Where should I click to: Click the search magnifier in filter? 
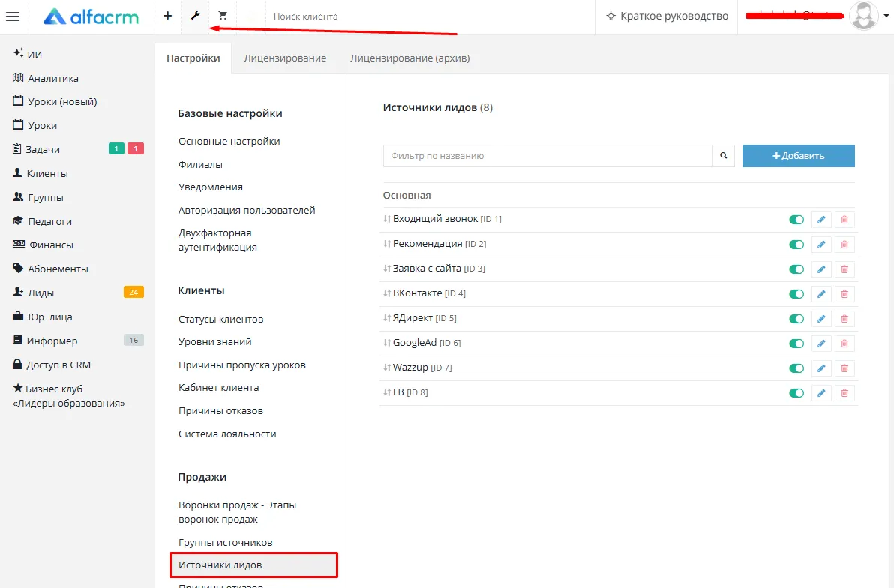pyautogui.click(x=724, y=156)
